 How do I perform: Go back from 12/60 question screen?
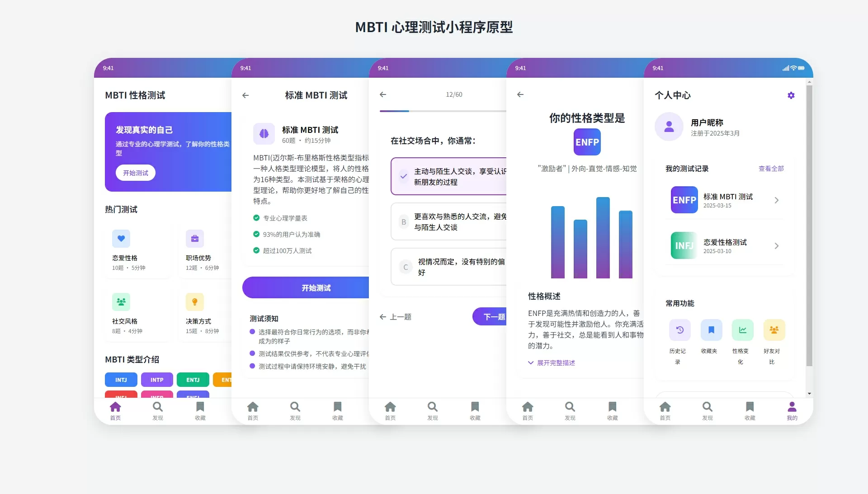pos(383,94)
